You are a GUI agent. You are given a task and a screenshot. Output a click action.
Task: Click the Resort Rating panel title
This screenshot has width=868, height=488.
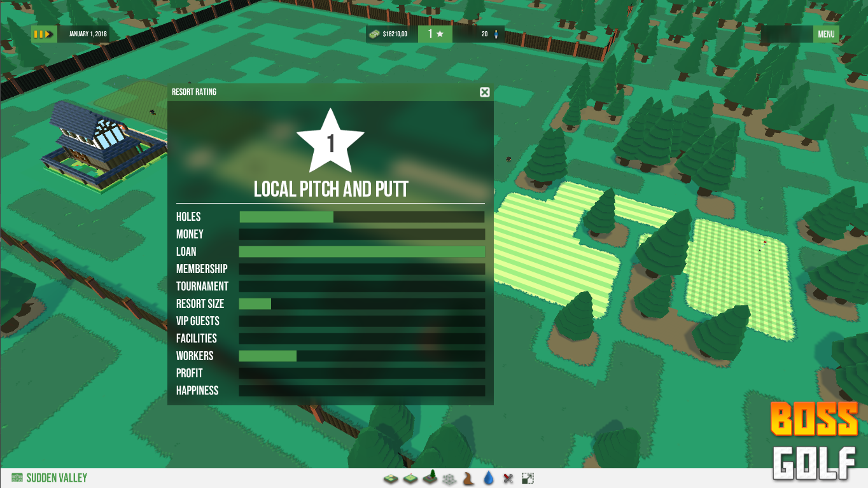click(x=194, y=92)
